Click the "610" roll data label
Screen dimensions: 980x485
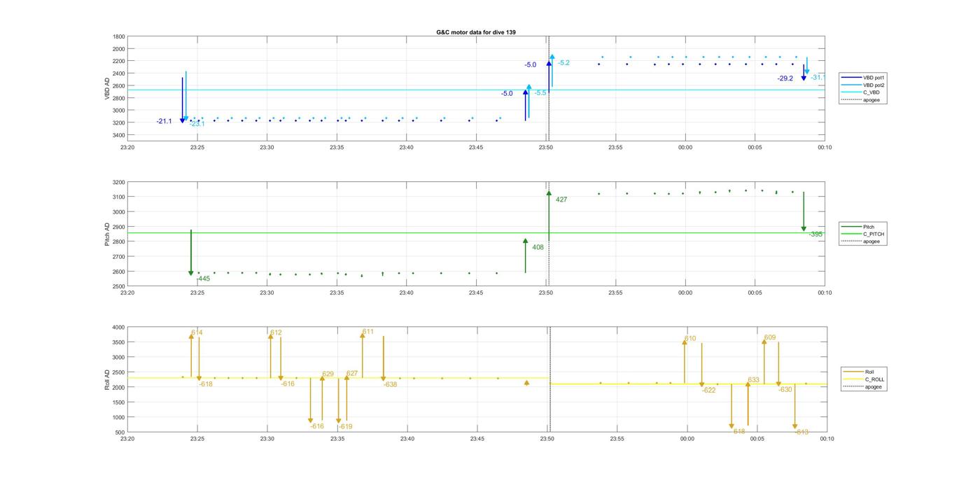[x=690, y=338]
